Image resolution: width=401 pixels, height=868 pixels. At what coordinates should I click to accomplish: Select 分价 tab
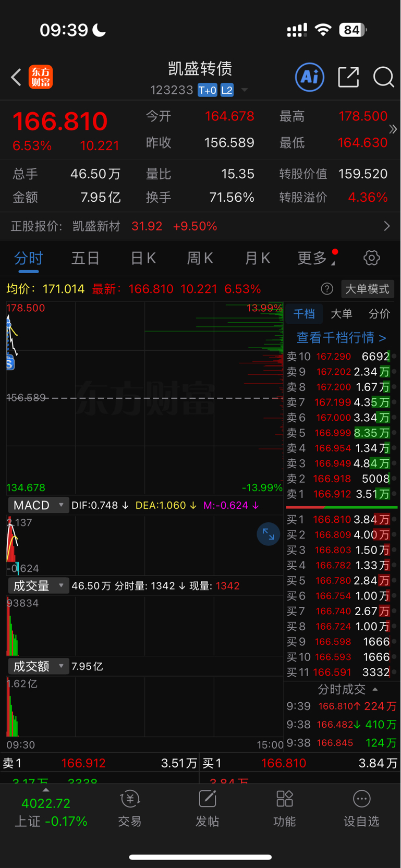[x=379, y=314]
